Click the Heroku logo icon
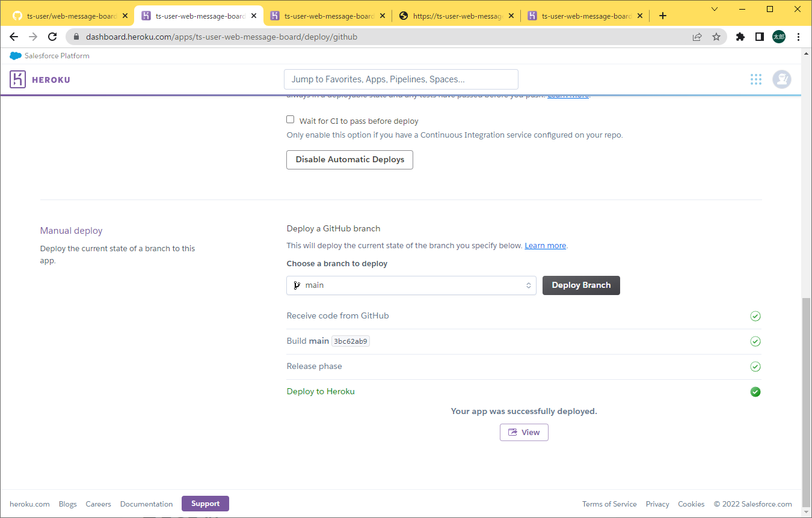Screen dimensions: 812x518 17,79
